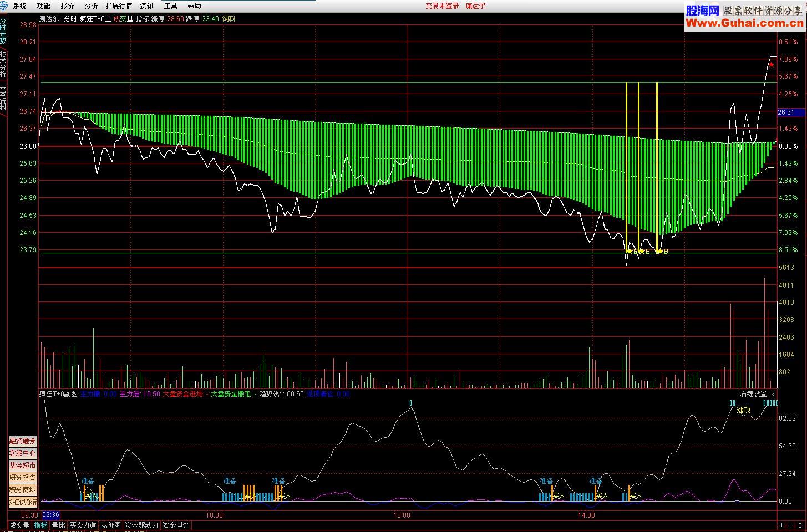Image resolution: width=807 pixels, height=532 pixels.
Task: Open the 分析 menu
Action: point(91,6)
